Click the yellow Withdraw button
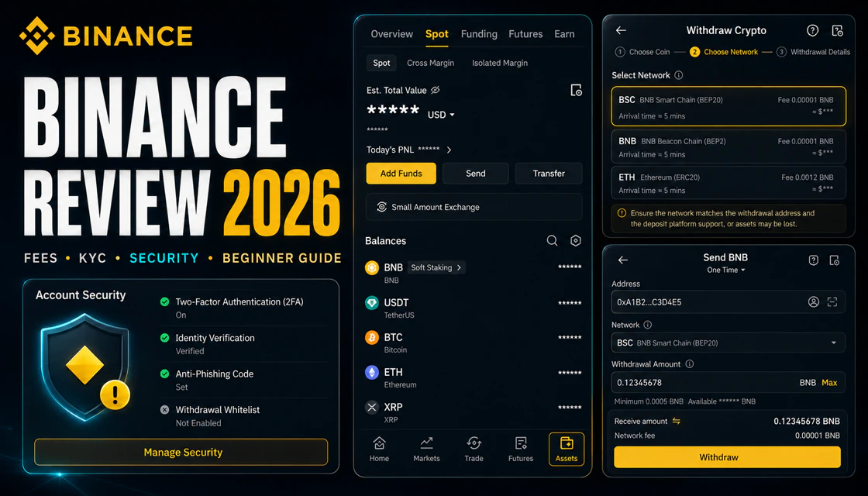 pyautogui.click(x=728, y=457)
